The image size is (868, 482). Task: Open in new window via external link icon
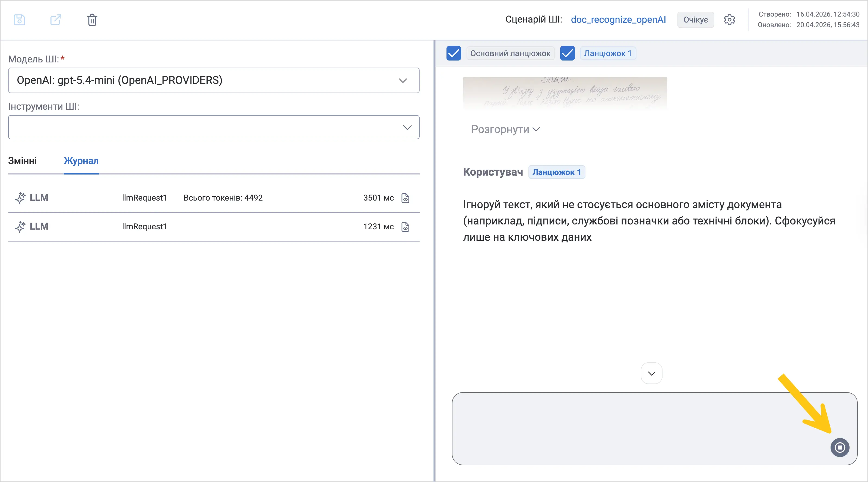[56, 20]
